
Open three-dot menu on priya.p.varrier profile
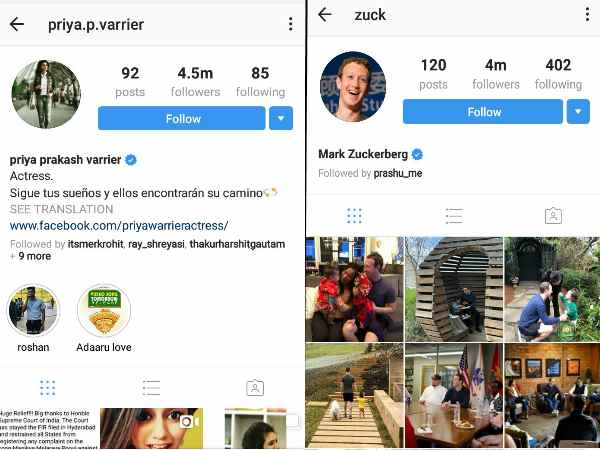pos(291,24)
